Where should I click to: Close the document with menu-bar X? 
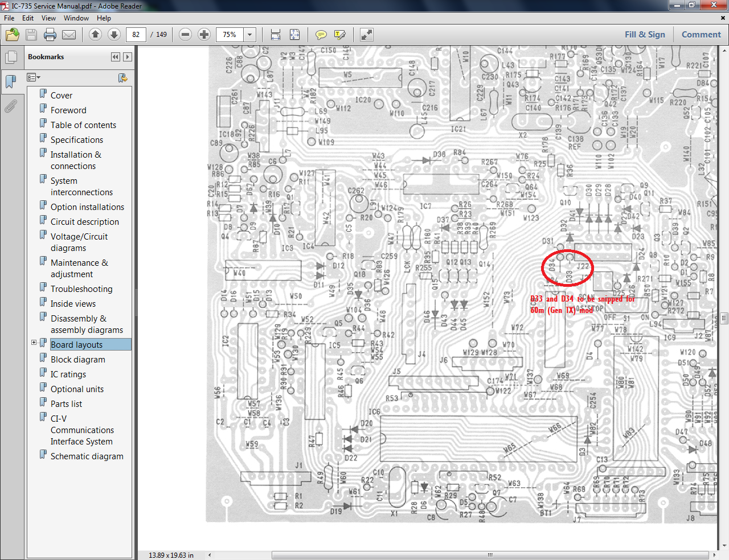tap(723, 18)
